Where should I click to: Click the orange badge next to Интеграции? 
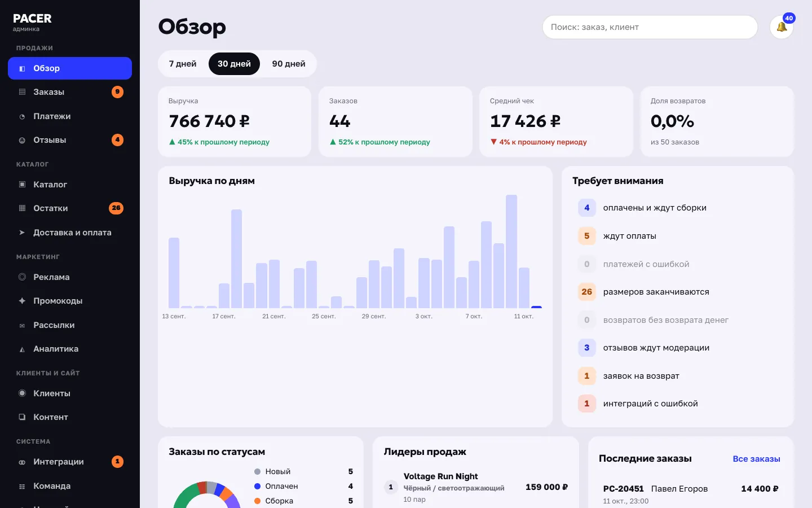tap(117, 462)
